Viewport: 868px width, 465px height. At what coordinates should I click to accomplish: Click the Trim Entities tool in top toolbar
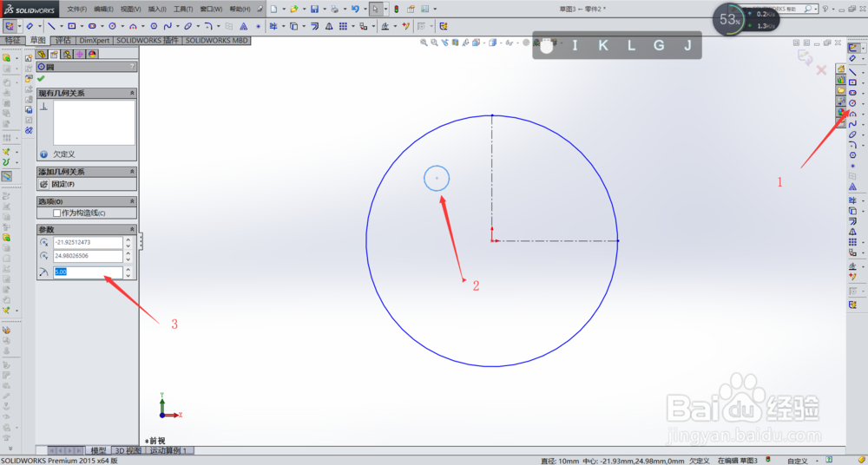pyautogui.click(x=273, y=26)
